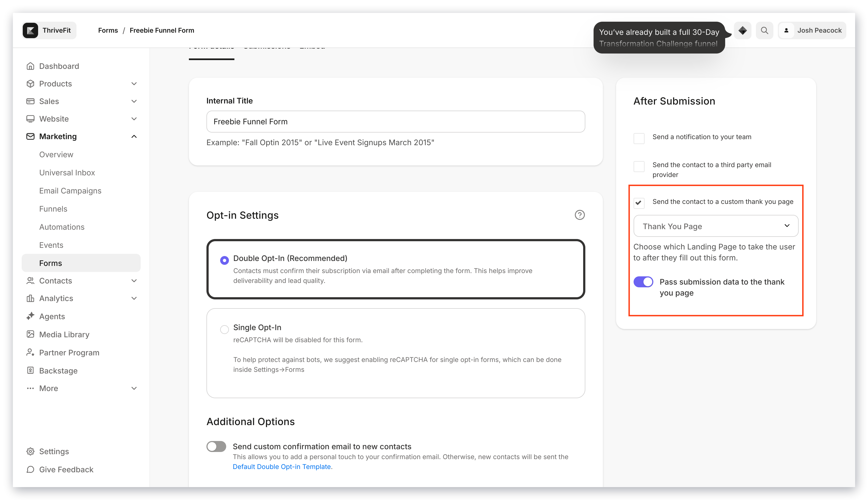Click the Contacts people icon

click(x=30, y=280)
